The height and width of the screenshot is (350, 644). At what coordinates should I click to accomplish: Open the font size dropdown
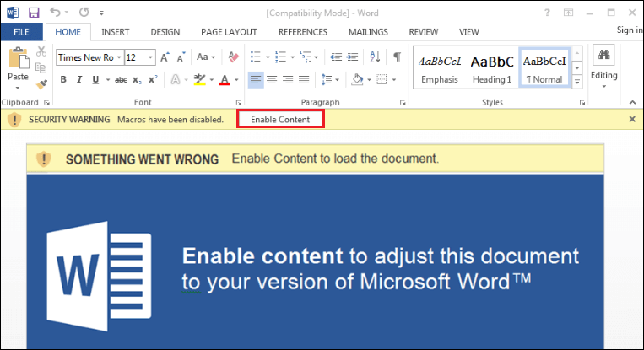tap(150, 57)
